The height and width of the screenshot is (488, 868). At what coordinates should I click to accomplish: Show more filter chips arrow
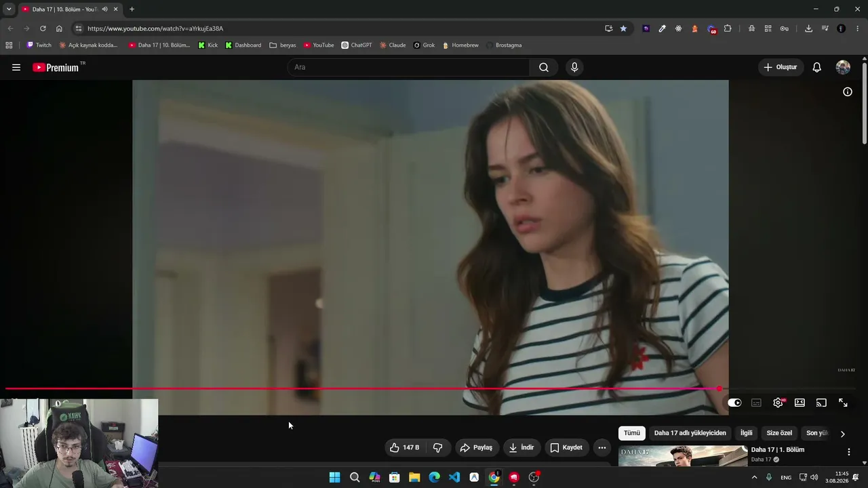[843, 434]
